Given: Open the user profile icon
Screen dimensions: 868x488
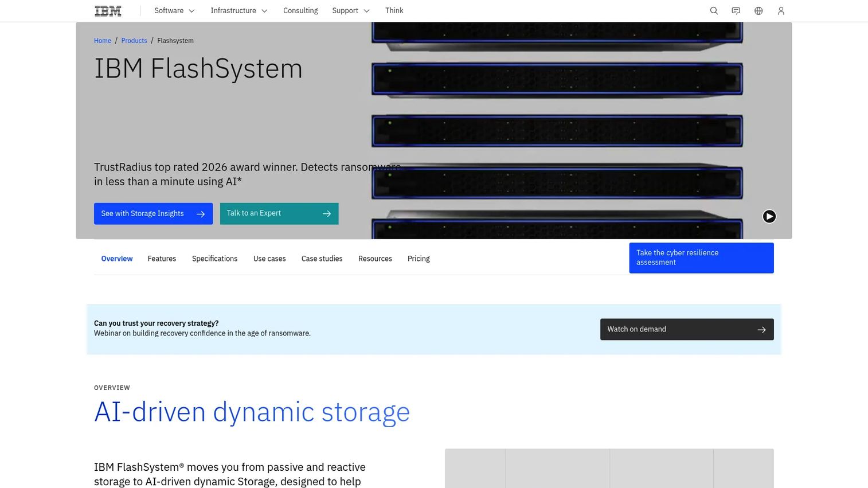Looking at the screenshot, I should pyautogui.click(x=781, y=11).
